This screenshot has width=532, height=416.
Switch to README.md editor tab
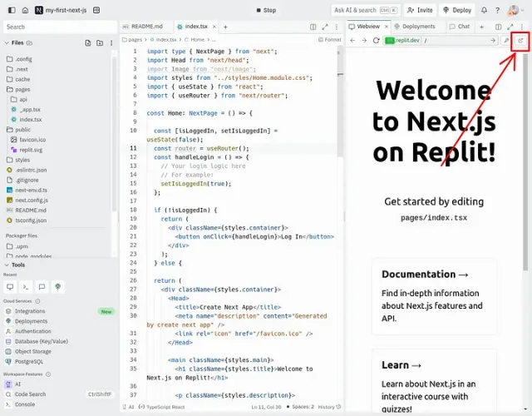click(x=143, y=27)
